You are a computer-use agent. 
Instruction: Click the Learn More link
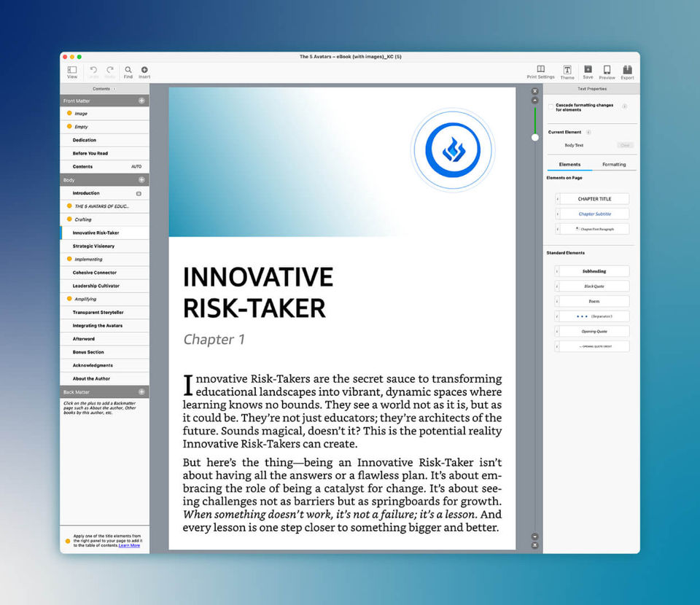click(130, 546)
